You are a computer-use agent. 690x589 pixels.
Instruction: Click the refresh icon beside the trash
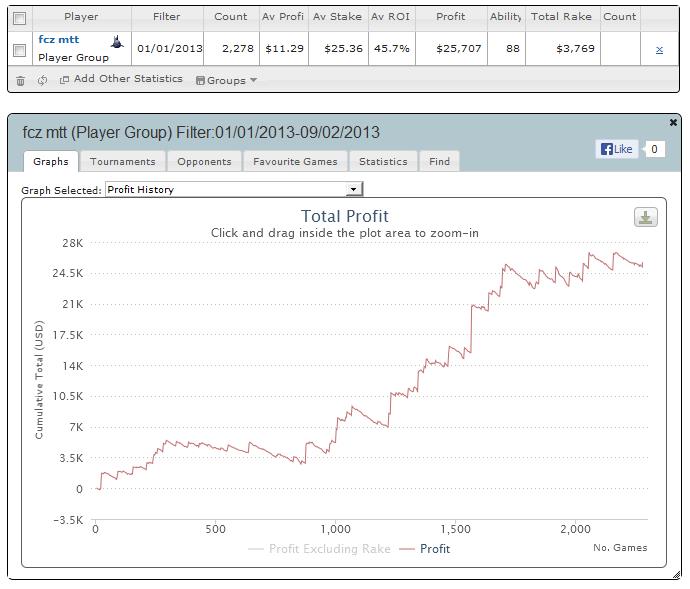click(x=42, y=81)
